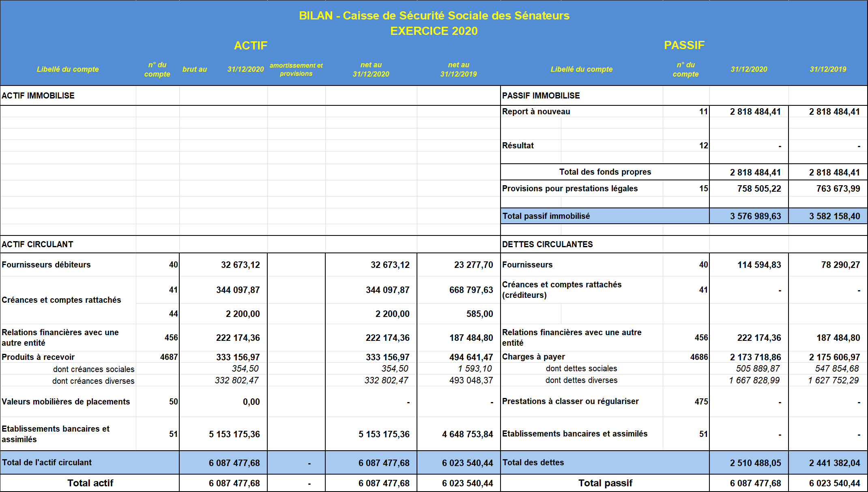Select the Total passif label
The image size is (868, 492).
605,483
